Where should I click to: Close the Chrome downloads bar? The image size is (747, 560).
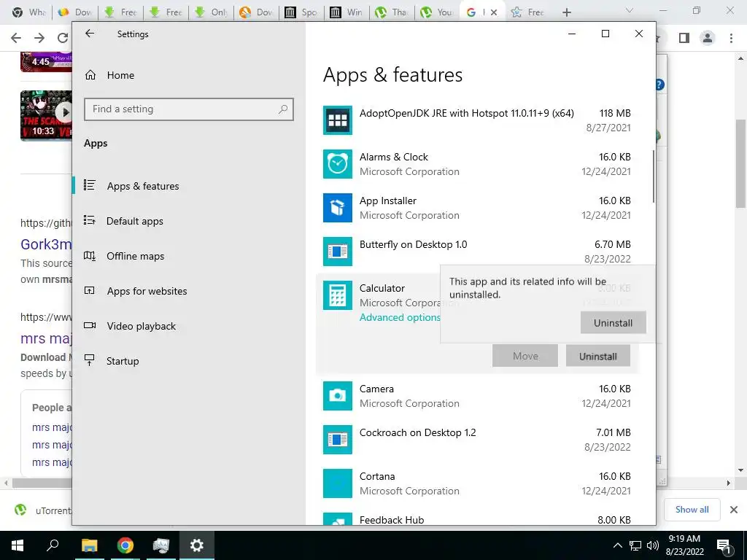(734, 510)
